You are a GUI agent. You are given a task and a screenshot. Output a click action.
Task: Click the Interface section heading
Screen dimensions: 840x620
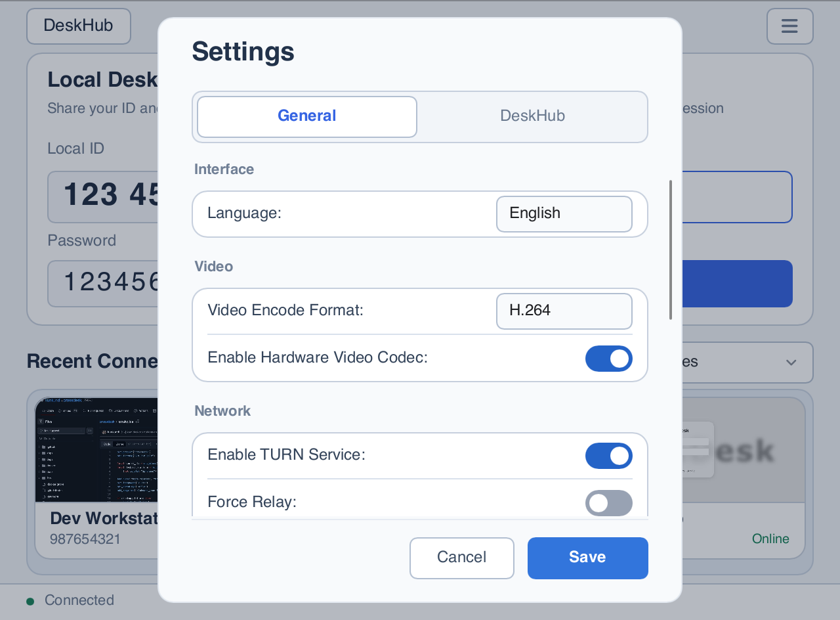coord(224,169)
